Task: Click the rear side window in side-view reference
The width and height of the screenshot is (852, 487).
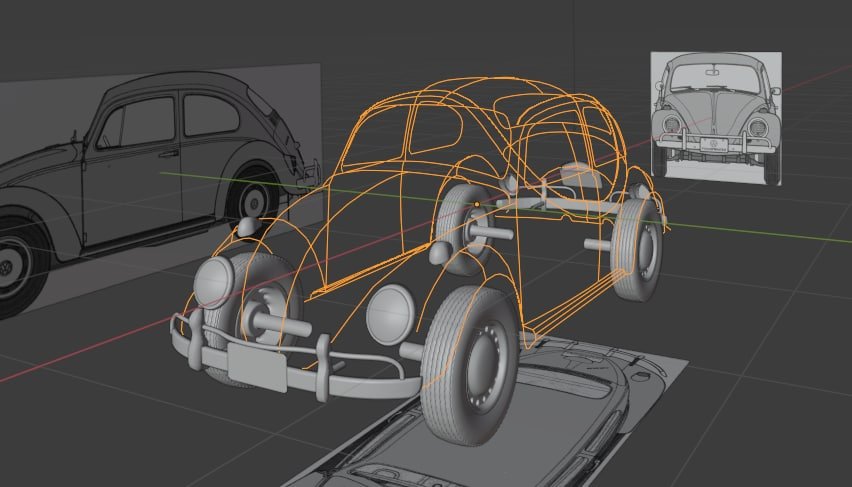Action: click(x=211, y=115)
